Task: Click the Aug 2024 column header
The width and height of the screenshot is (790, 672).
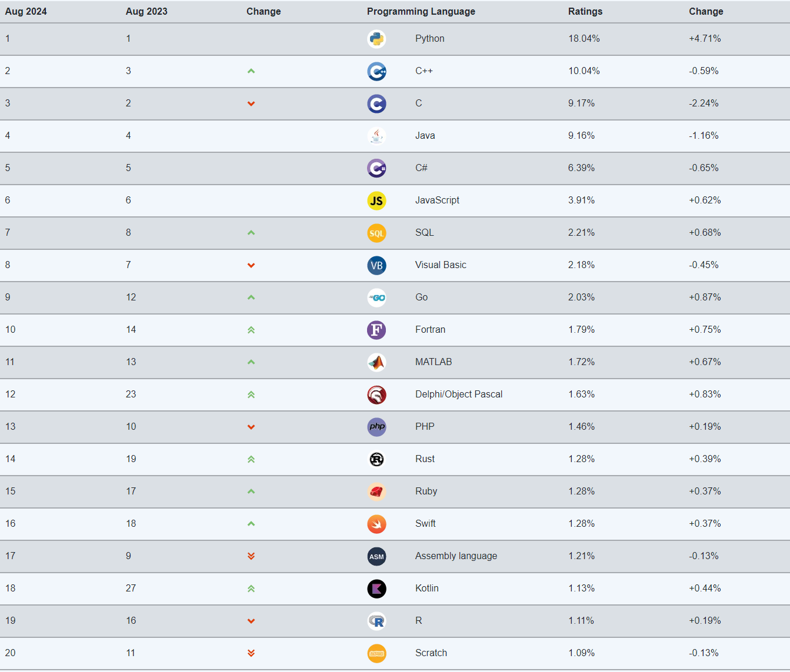Action: click(26, 11)
